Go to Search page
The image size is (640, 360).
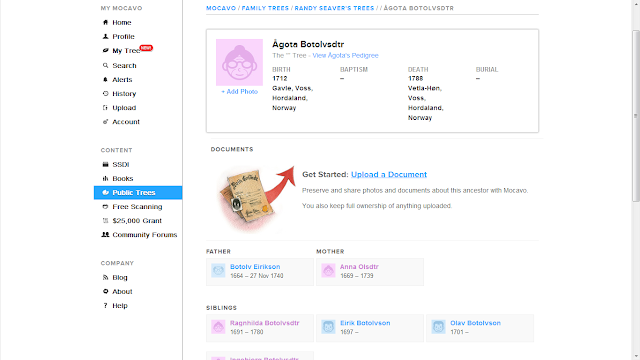click(124, 65)
